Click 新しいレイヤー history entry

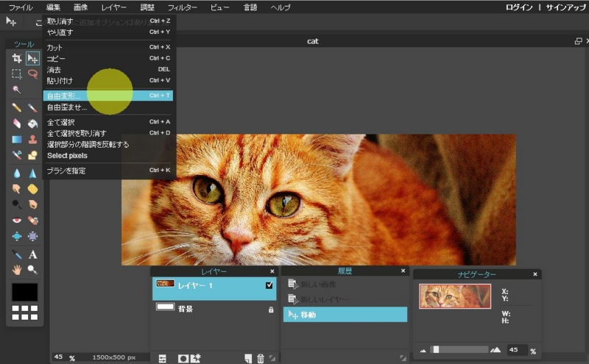coord(345,299)
